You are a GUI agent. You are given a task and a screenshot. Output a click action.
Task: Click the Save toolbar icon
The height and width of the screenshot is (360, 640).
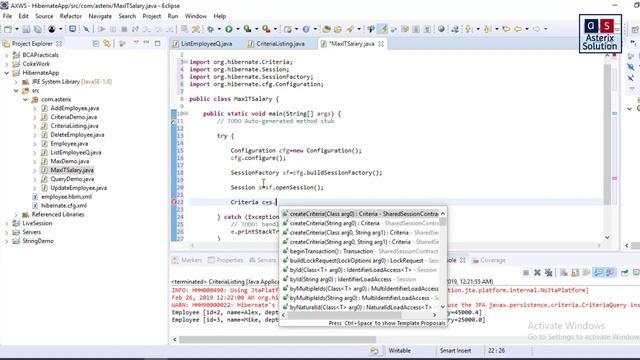[26, 29]
